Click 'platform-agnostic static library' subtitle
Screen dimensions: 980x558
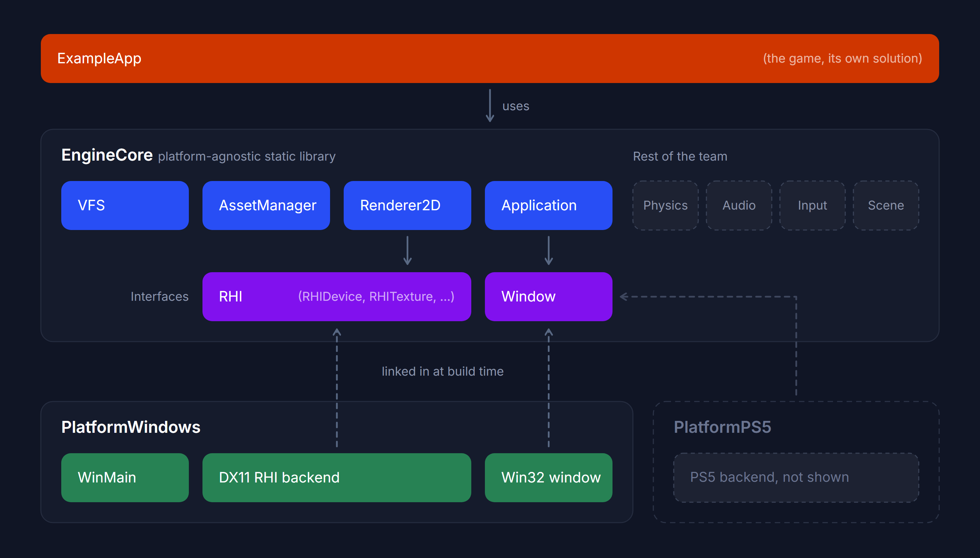[x=247, y=157]
